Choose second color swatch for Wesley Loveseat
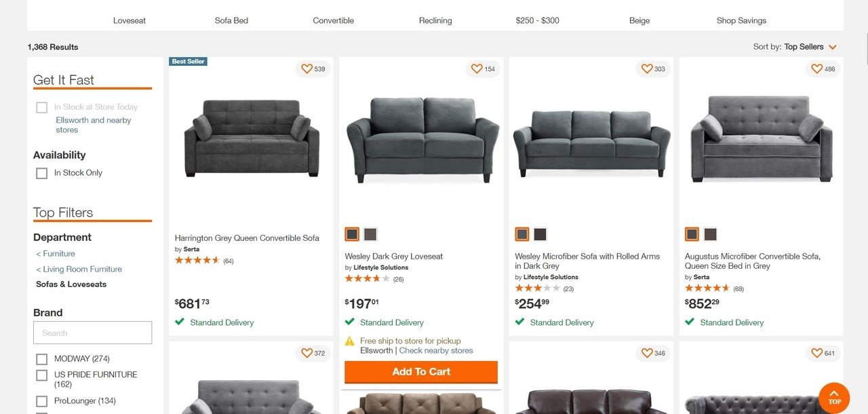The height and width of the screenshot is (414, 868). point(370,234)
